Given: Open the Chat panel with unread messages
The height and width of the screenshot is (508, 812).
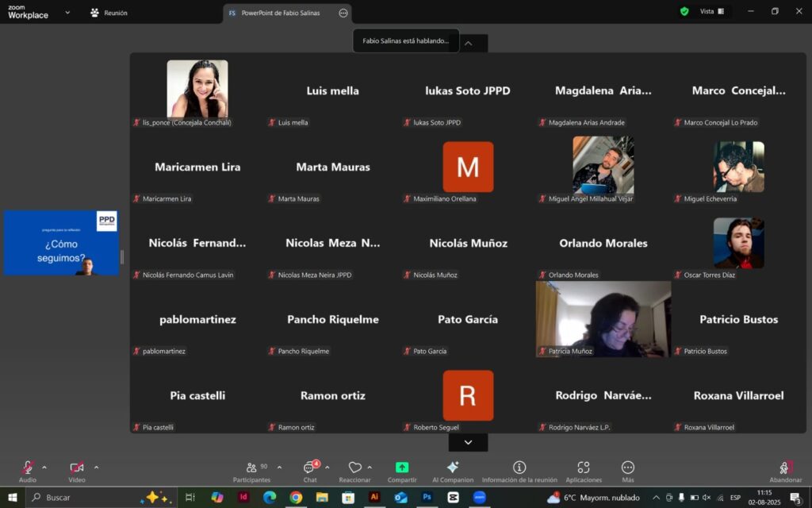Looking at the screenshot, I should point(310,471).
